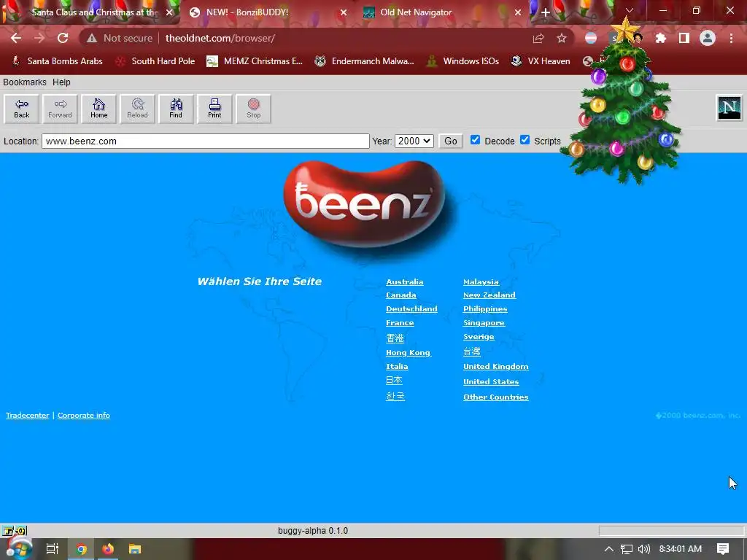Click Chrome's back arrow
The height and width of the screenshot is (560, 747).
click(16, 38)
